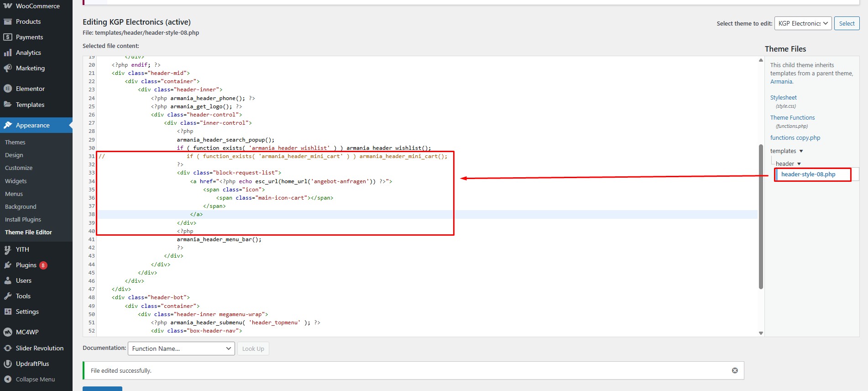Screen dimensions: 868x391
Task: Open the 'functions copy.php' file
Action: pos(795,138)
